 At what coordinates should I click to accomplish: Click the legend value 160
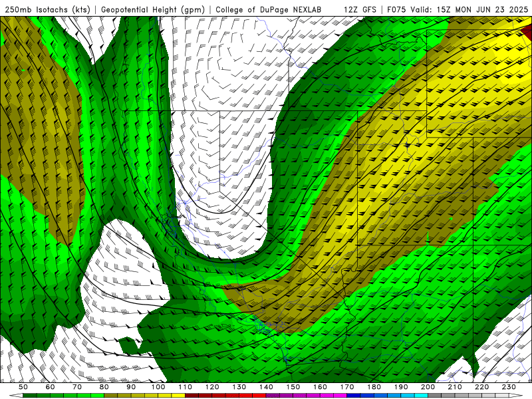[x=320, y=387]
